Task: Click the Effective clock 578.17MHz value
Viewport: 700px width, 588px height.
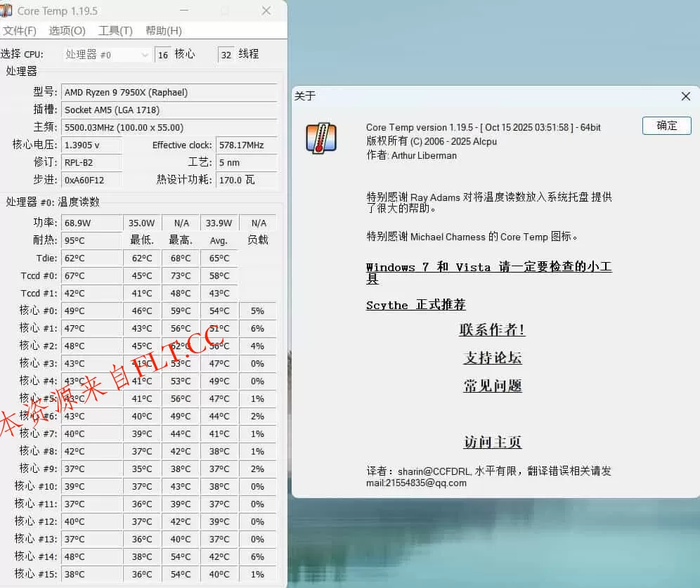Action: 247,145
